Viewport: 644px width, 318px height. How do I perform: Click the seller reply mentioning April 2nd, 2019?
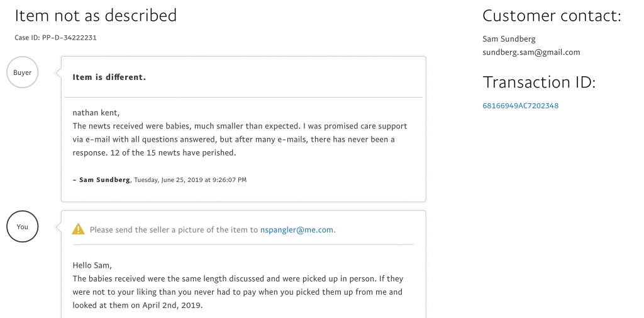coord(238,292)
